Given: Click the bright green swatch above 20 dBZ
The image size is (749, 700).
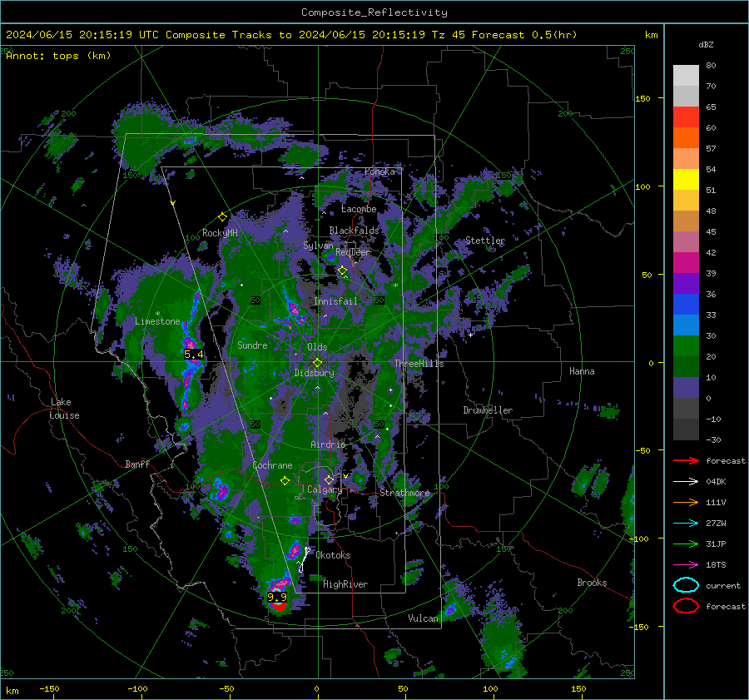Looking at the screenshot, I should coord(686,346).
